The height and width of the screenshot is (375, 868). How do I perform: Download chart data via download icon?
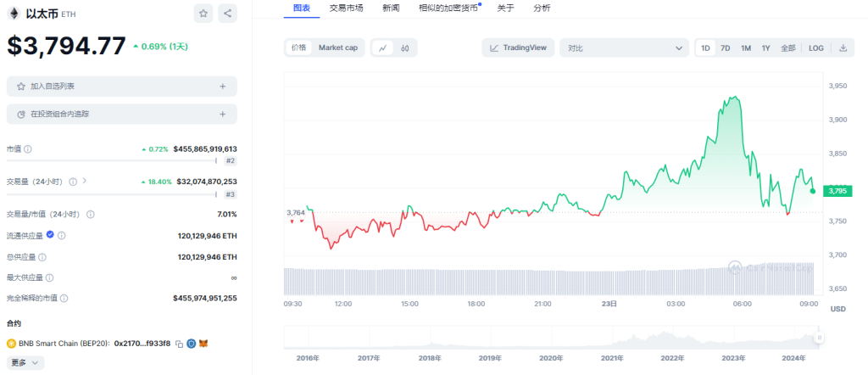click(x=843, y=48)
